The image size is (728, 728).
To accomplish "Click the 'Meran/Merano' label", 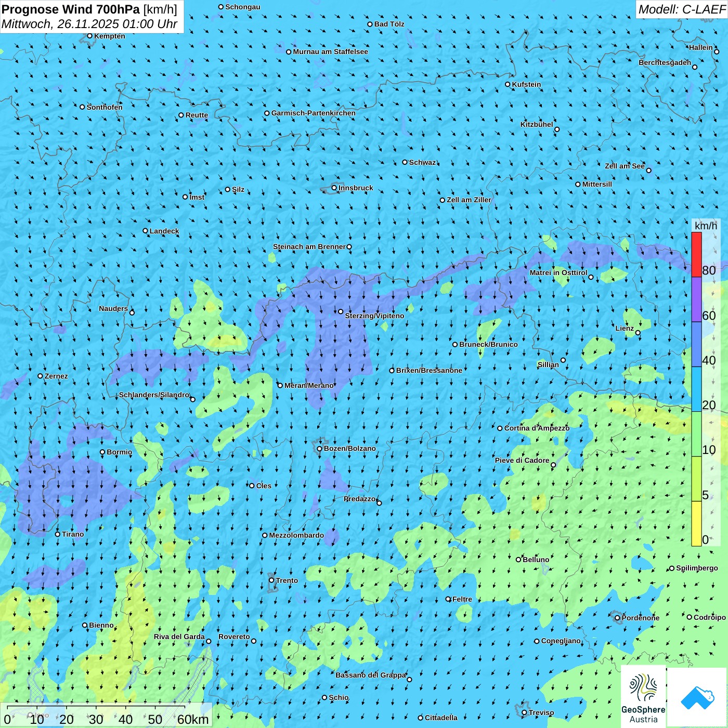I will pyautogui.click(x=309, y=385).
